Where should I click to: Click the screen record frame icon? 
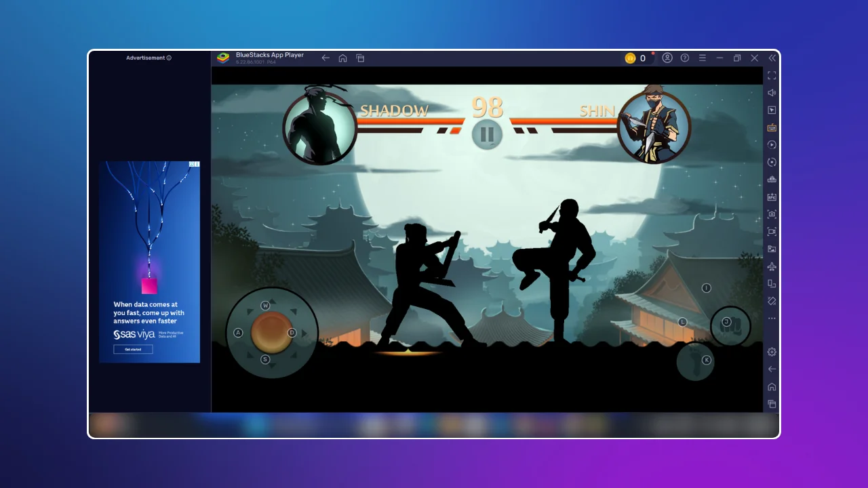[x=772, y=231]
